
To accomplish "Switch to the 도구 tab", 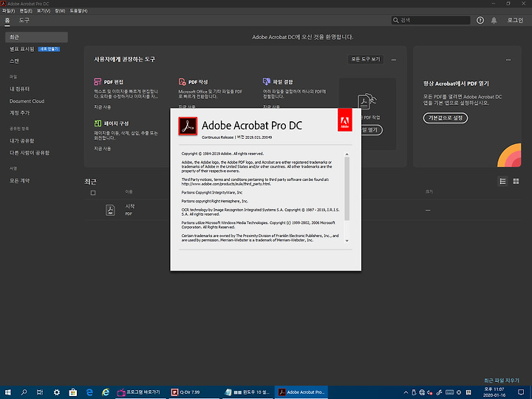I will click(x=24, y=21).
